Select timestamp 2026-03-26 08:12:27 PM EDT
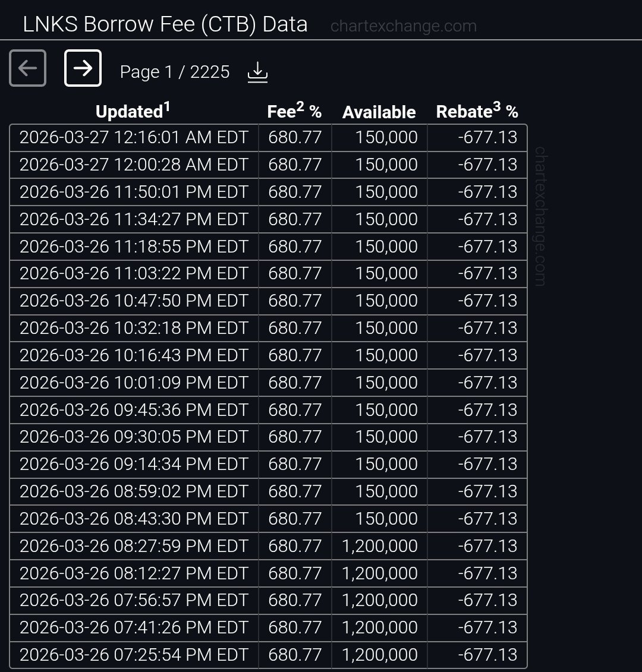642x672 pixels. (x=134, y=573)
